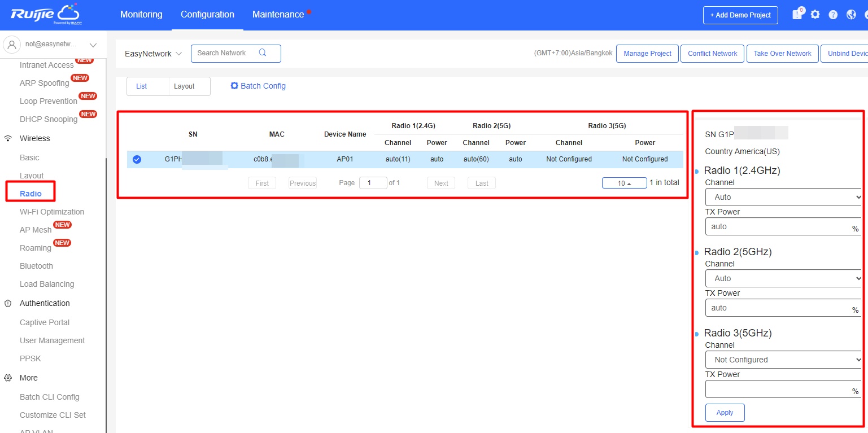Click the Ruijie Cloud logo
Viewport: 868px width, 433px height.
tap(45, 14)
